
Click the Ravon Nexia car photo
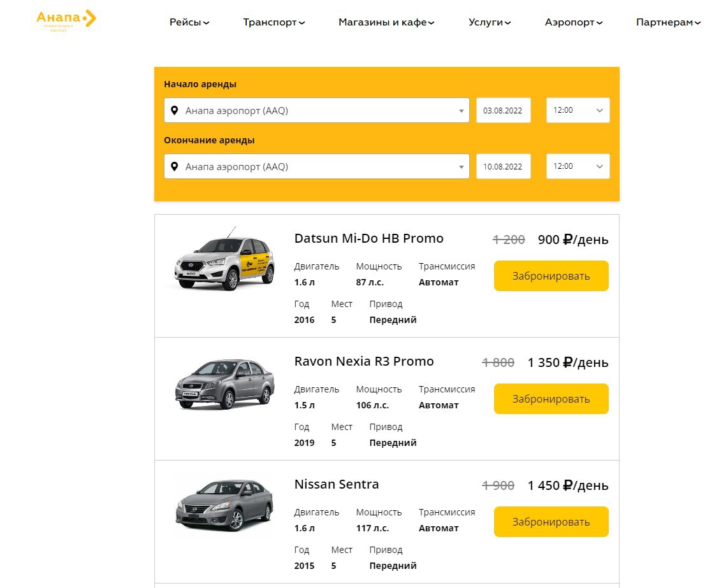[x=224, y=384]
